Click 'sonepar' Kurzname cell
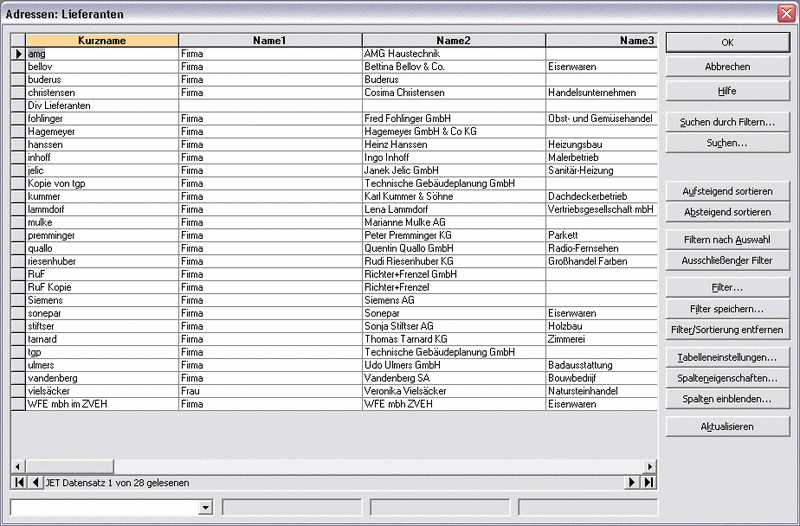This screenshot has height=526, width=800. 102,313
